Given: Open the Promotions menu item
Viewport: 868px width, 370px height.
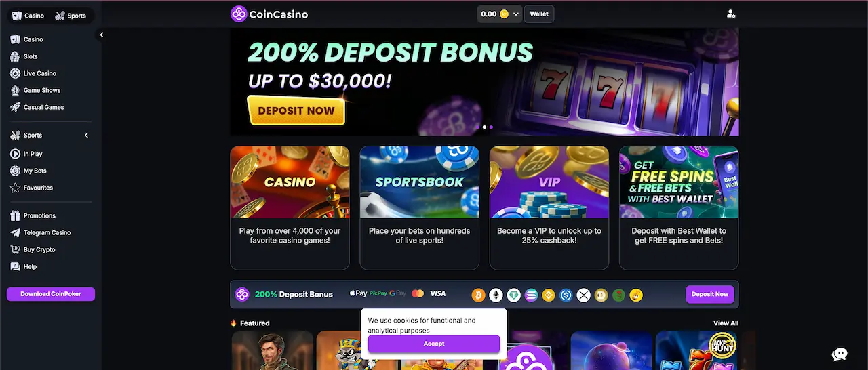Looking at the screenshot, I should [x=39, y=215].
